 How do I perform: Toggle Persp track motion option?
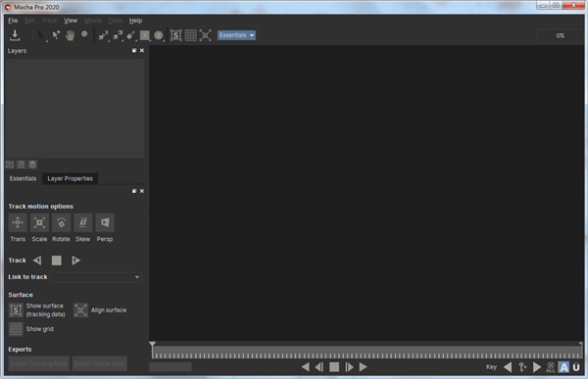(105, 222)
